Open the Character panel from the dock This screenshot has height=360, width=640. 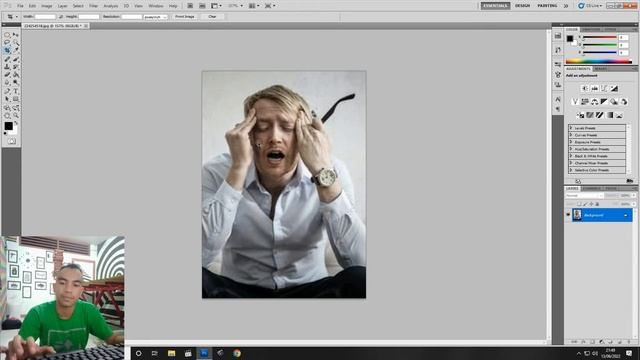(558, 99)
